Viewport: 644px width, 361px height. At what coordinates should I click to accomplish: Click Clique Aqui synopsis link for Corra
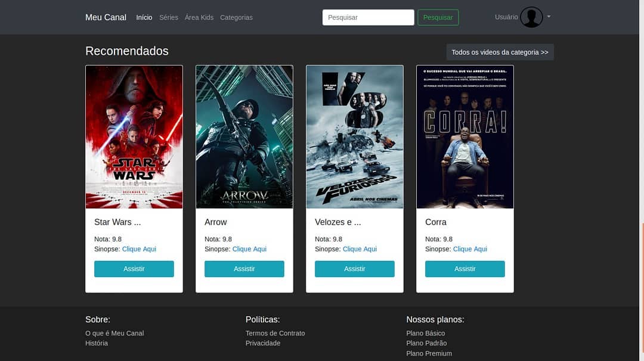(470, 249)
